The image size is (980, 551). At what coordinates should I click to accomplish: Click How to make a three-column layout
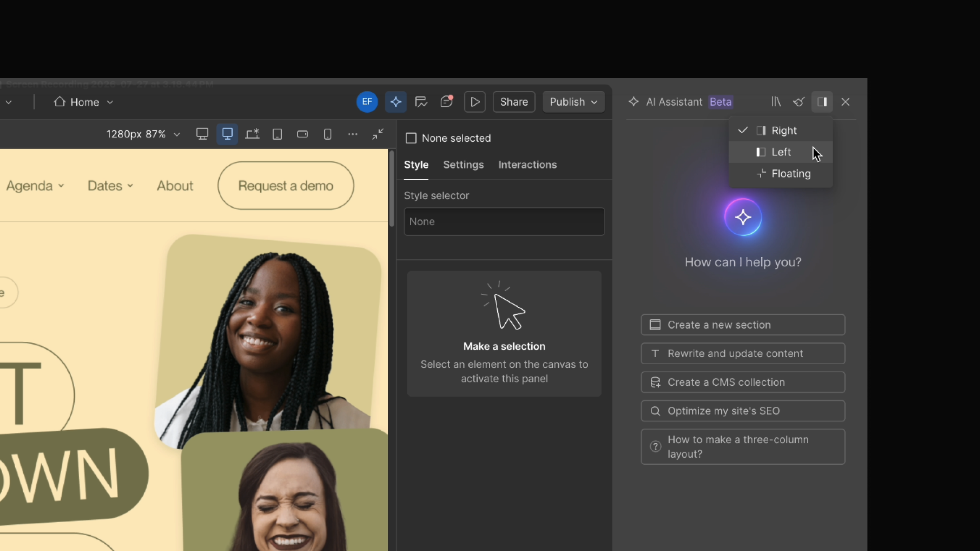coord(743,447)
